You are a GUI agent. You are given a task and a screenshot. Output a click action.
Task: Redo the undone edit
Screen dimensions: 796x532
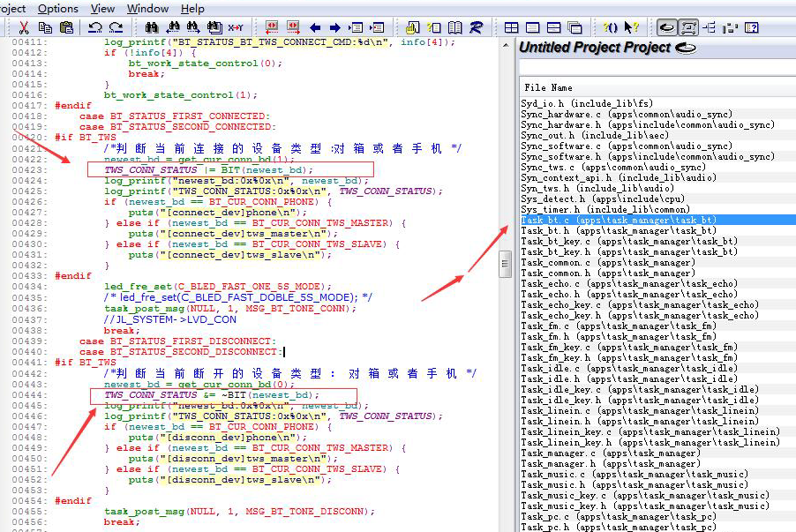(116, 27)
